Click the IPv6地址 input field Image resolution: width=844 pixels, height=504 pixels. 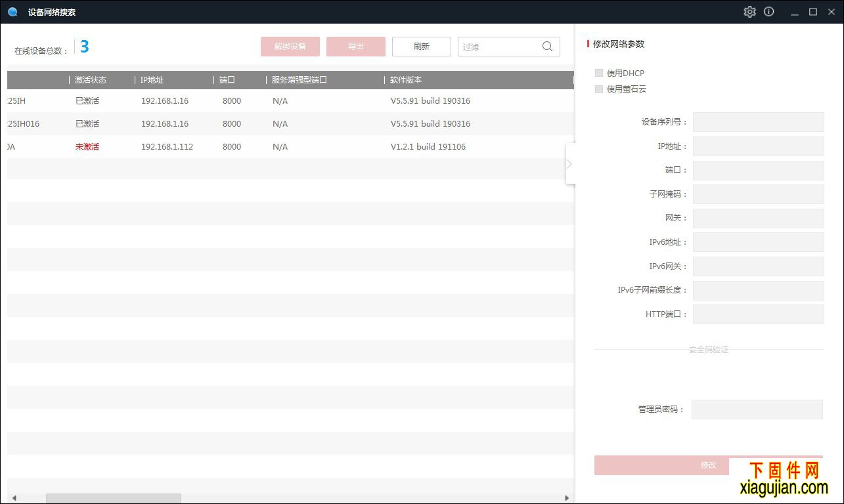(759, 242)
